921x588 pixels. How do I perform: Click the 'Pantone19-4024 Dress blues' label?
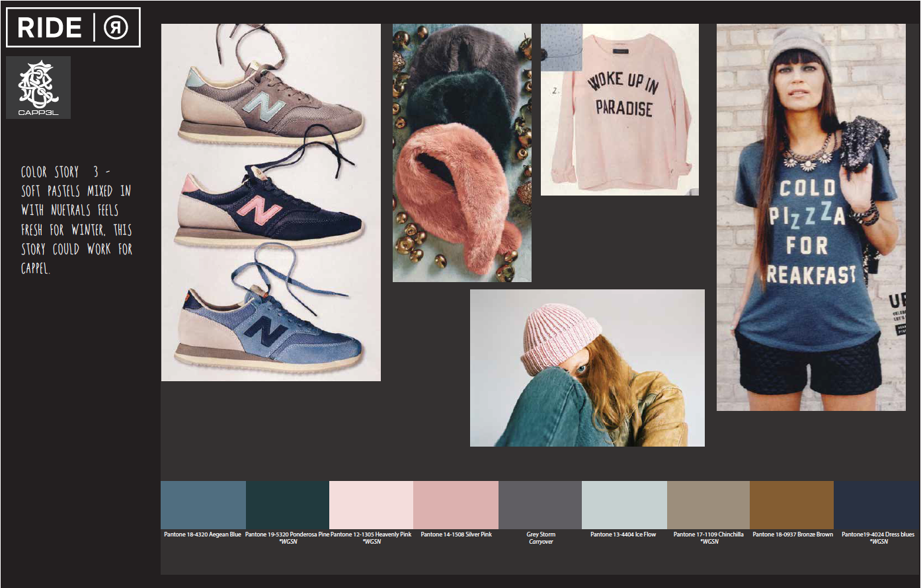[878, 534]
